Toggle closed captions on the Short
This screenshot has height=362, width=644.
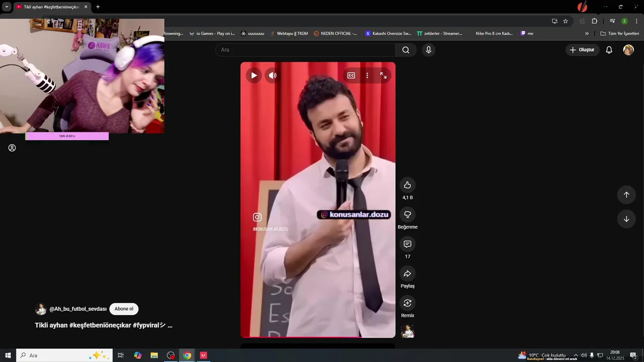[351, 75]
